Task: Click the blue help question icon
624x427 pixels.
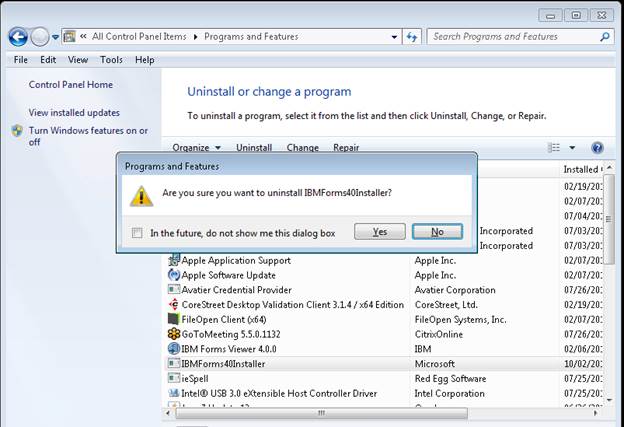Action: pyautogui.click(x=597, y=148)
